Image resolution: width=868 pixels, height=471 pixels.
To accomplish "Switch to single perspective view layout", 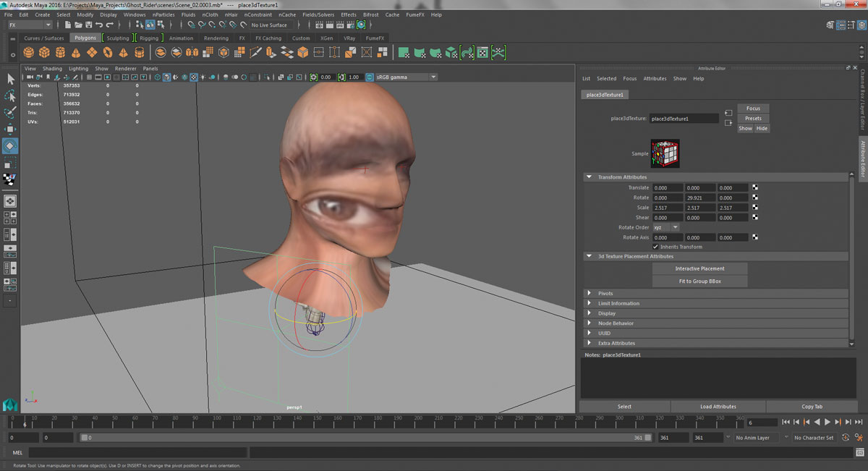I will 10,201.
